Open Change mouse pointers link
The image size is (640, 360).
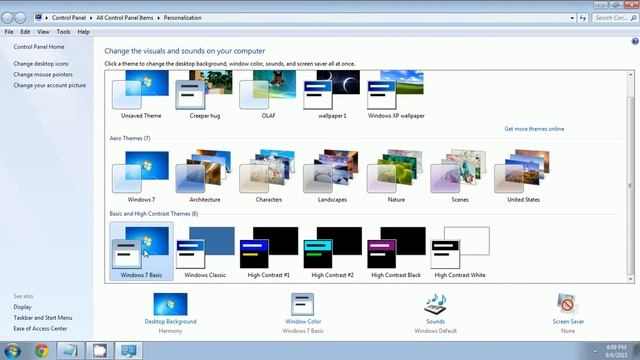coord(43,74)
